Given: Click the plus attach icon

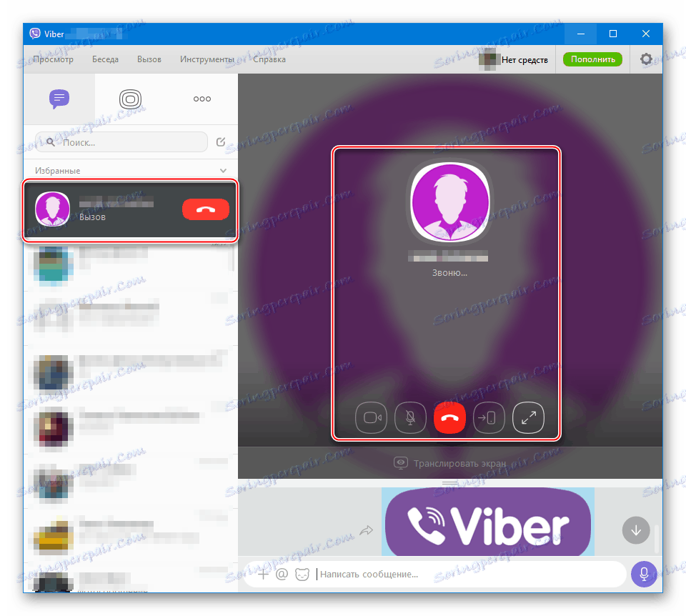Looking at the screenshot, I should (263, 574).
